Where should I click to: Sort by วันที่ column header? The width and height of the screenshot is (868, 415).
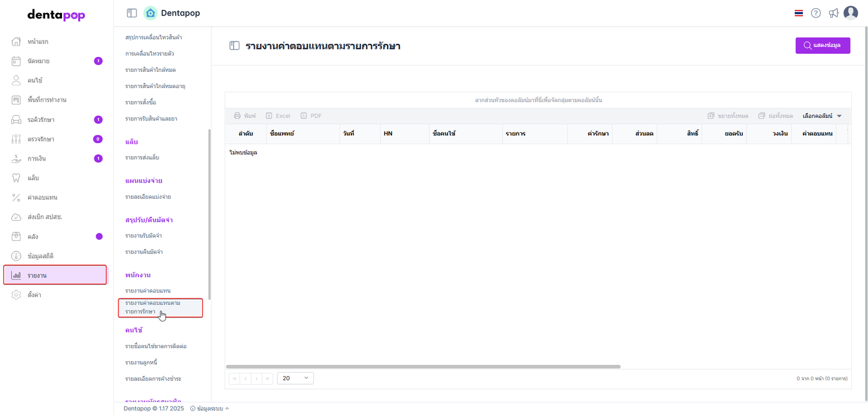(359, 134)
